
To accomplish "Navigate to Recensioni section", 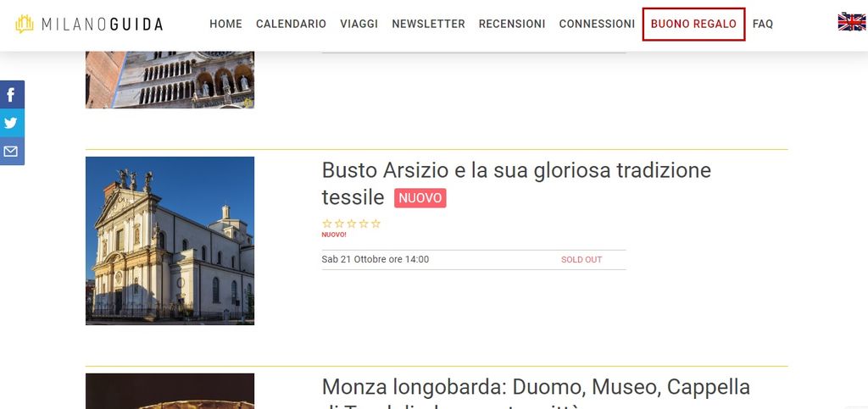I will pyautogui.click(x=512, y=24).
